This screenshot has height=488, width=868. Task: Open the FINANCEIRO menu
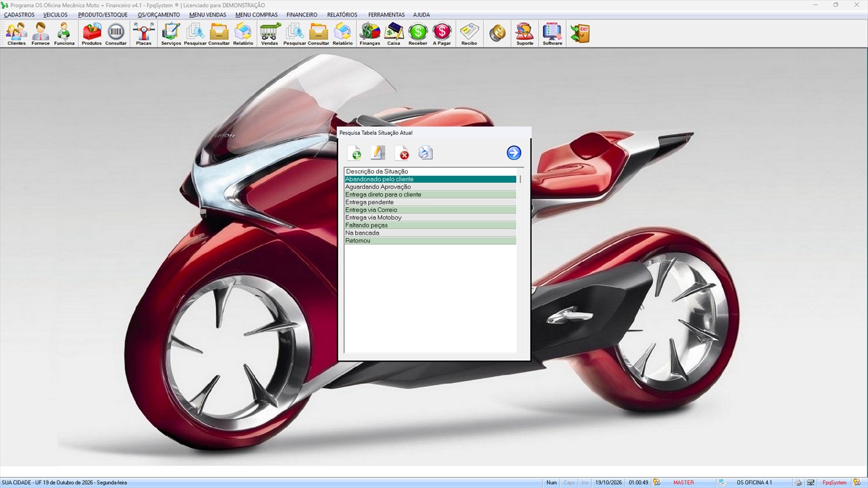302,15
